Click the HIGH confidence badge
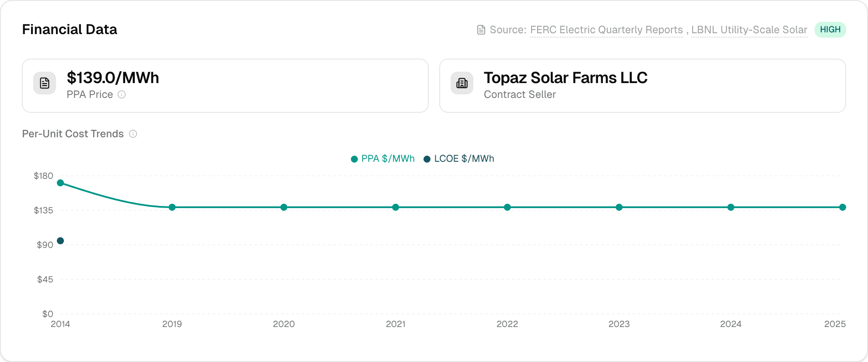Image resolution: width=868 pixels, height=362 pixels. (x=830, y=30)
